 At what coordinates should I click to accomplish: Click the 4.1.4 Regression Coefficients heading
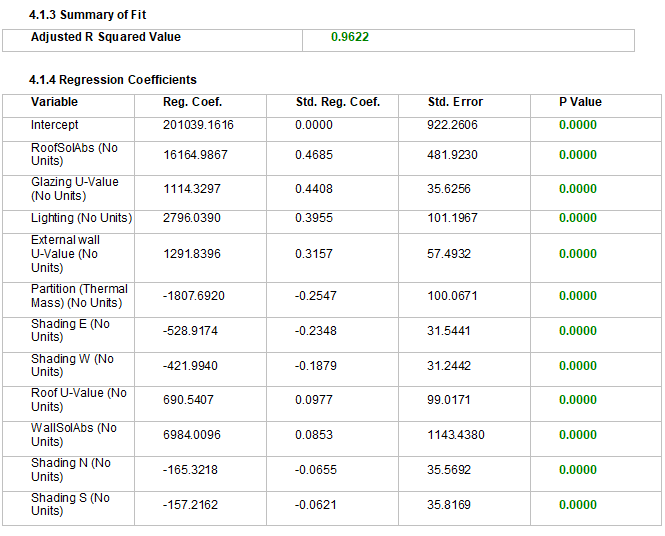(x=113, y=80)
